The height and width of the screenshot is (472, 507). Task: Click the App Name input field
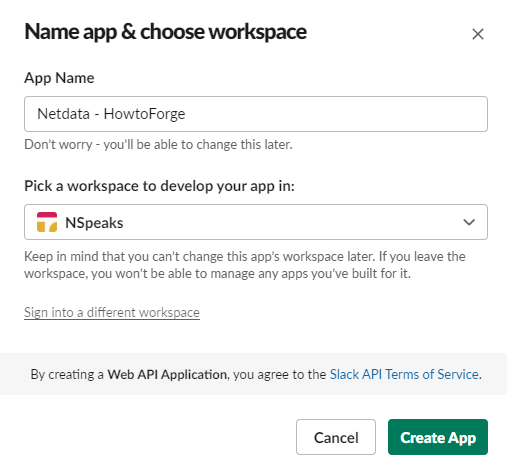coord(256,114)
